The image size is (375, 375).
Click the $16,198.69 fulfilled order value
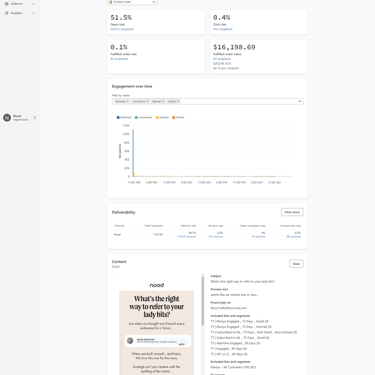[234, 47]
